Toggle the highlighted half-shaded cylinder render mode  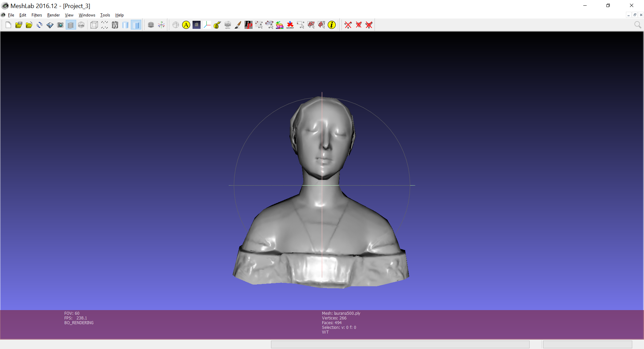pos(136,25)
